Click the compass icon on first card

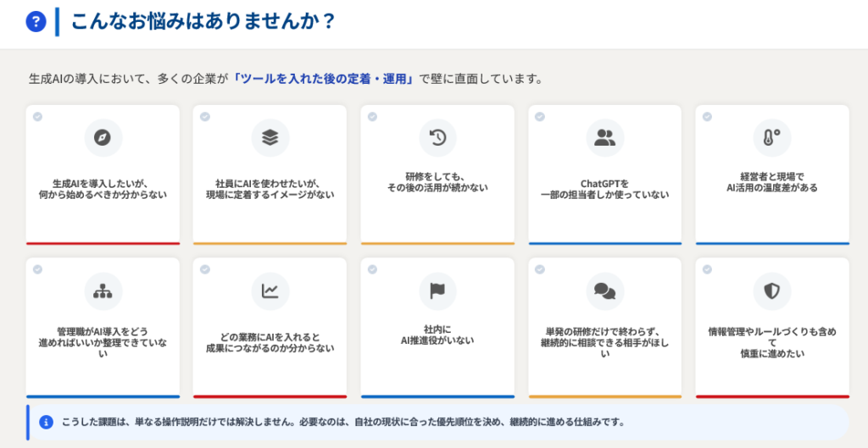(103, 138)
